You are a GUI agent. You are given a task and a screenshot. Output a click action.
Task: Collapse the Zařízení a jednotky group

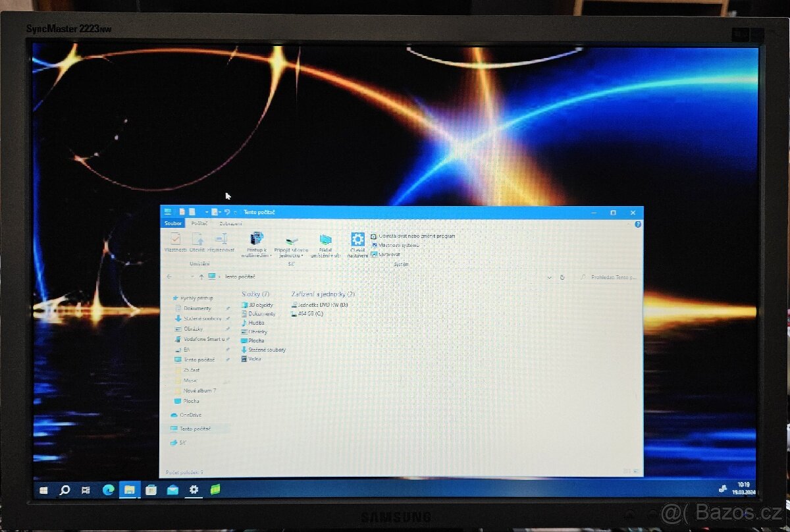(323, 294)
